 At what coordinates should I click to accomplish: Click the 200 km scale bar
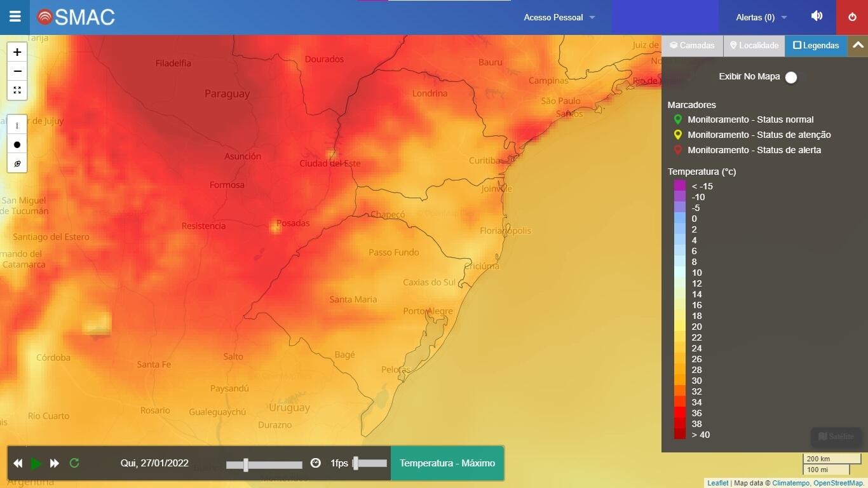(x=832, y=459)
